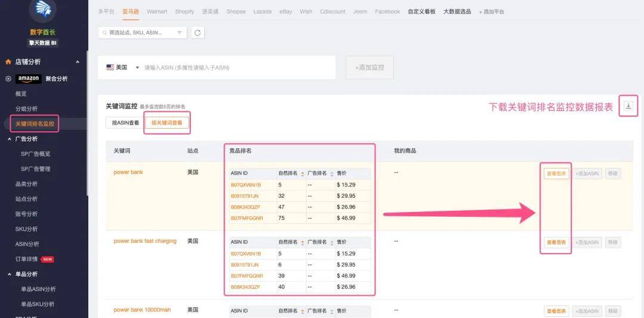Viewport: 644px width, 318px height.
Task: Open the power bank keyword link
Action: click(128, 172)
